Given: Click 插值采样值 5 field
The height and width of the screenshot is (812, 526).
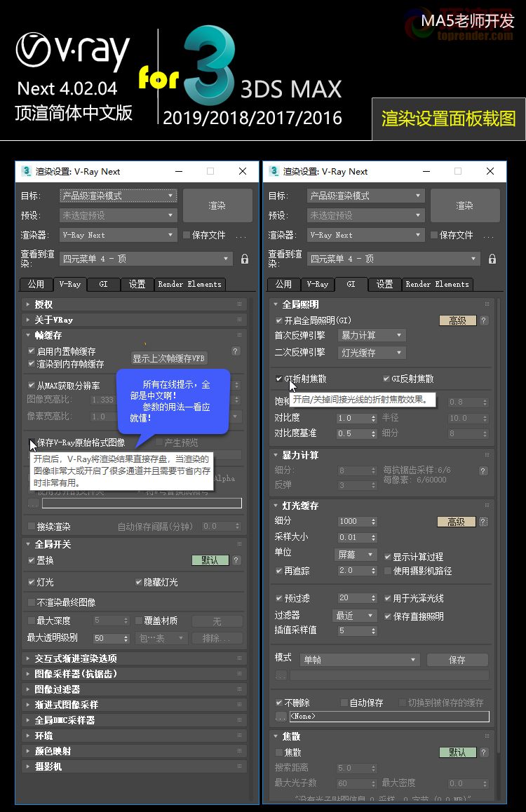Looking at the screenshot, I should pos(354,631).
